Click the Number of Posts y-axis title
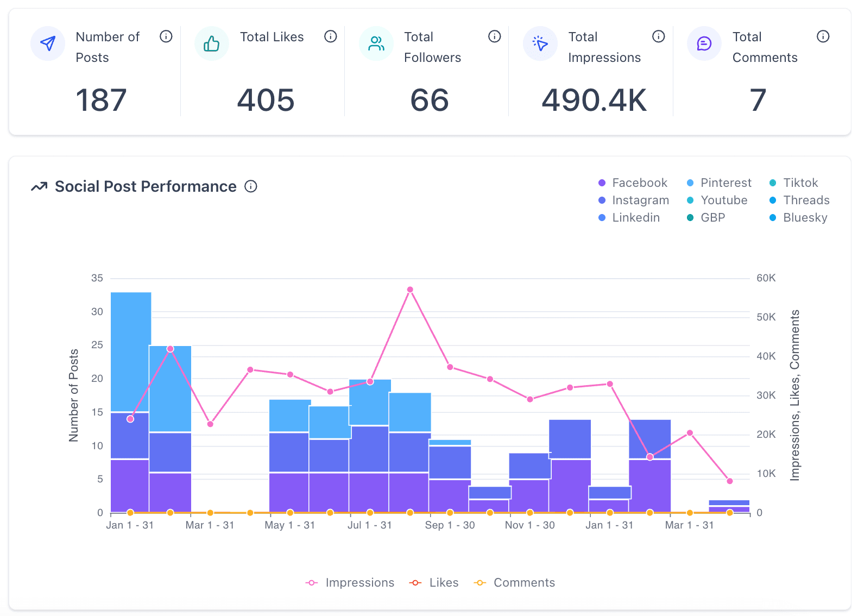Image resolution: width=858 pixels, height=616 pixels. pos(74,395)
